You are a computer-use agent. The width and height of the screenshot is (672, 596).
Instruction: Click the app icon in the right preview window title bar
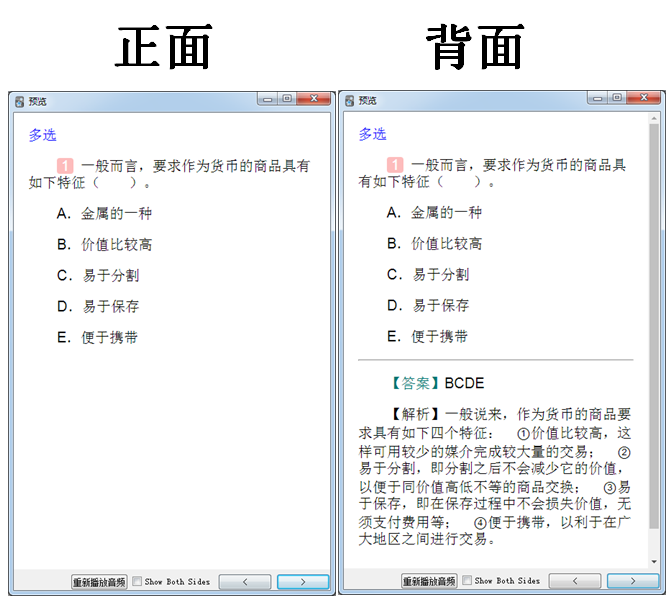point(349,101)
